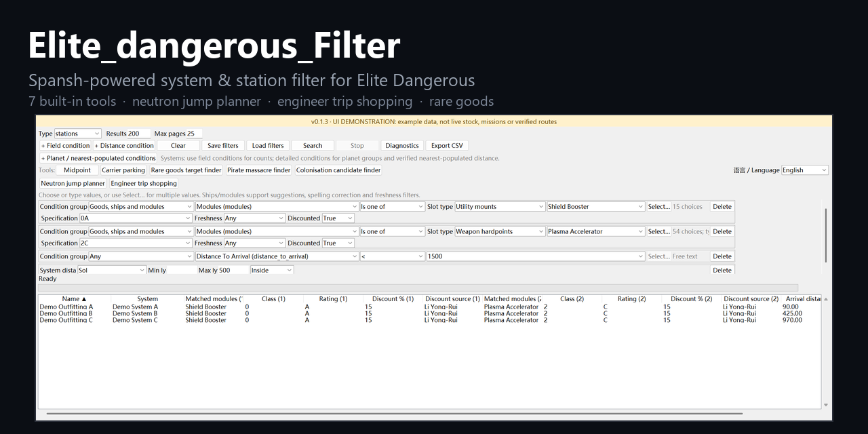The image size is (868, 434).
Task: Open the Specification dropdown showing 2C
Action: 136,243
